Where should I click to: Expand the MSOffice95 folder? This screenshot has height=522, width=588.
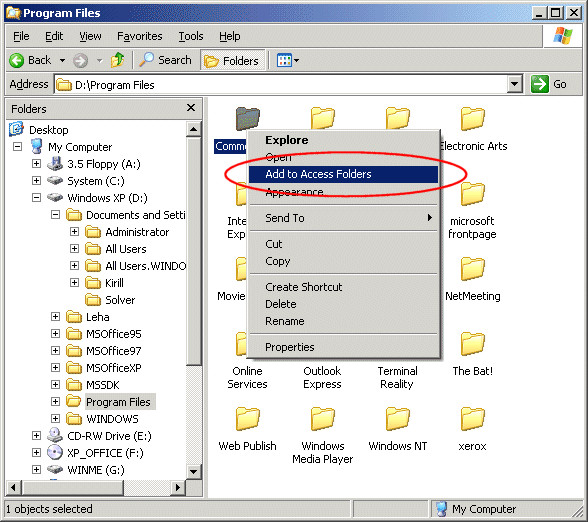tap(56, 334)
